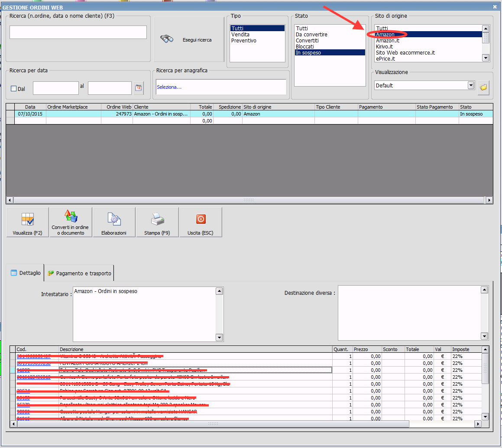The height and width of the screenshot is (448, 502).
Task: Click the Uscita (ESC) power icon
Action: click(x=201, y=219)
